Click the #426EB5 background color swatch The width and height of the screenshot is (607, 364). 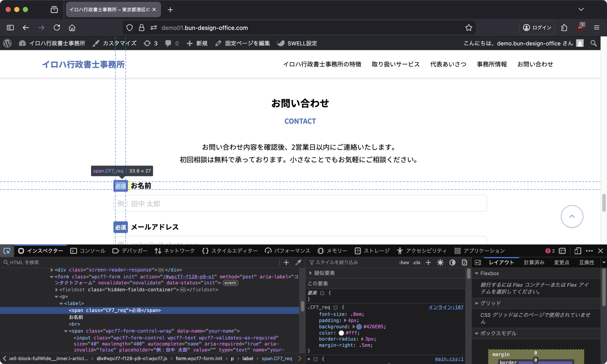tap(359, 327)
